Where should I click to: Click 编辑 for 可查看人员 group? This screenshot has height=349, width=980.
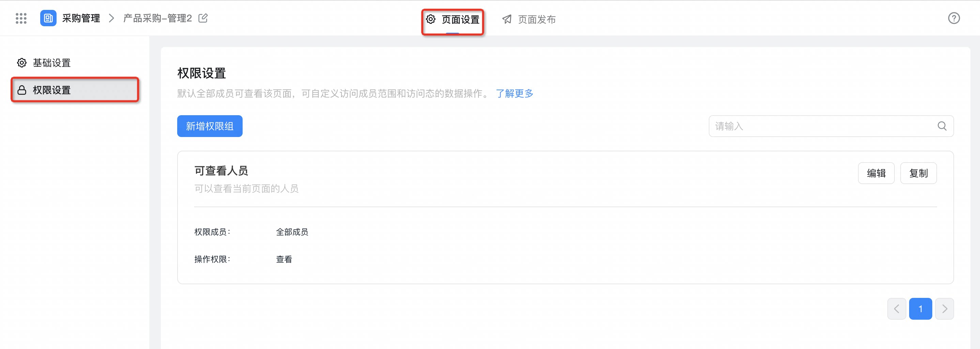click(x=876, y=173)
